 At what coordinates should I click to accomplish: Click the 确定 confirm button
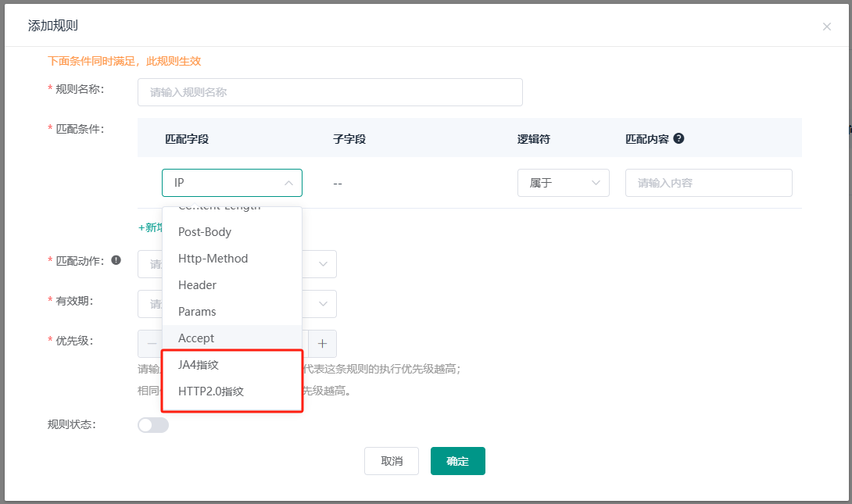point(457,461)
